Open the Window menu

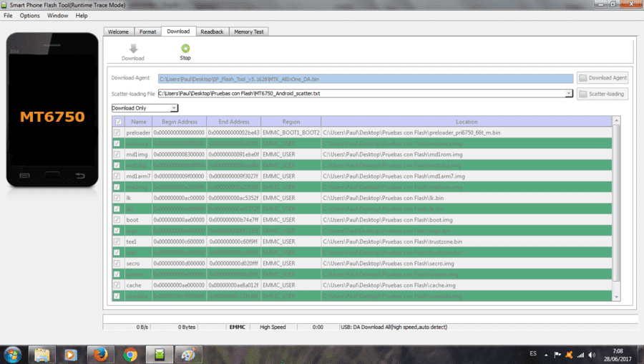(57, 16)
